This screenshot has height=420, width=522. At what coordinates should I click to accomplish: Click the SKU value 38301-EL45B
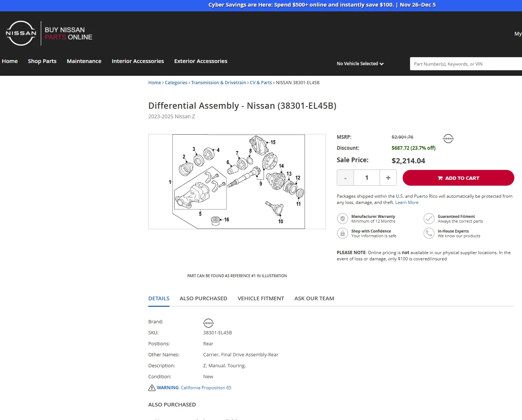217,333
